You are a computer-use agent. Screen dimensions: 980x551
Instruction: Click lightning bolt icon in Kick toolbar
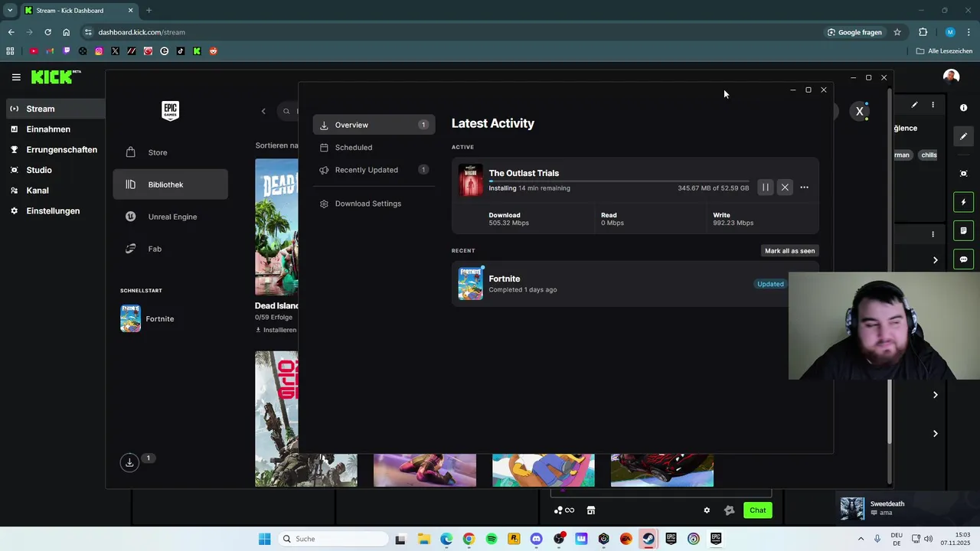point(964,203)
